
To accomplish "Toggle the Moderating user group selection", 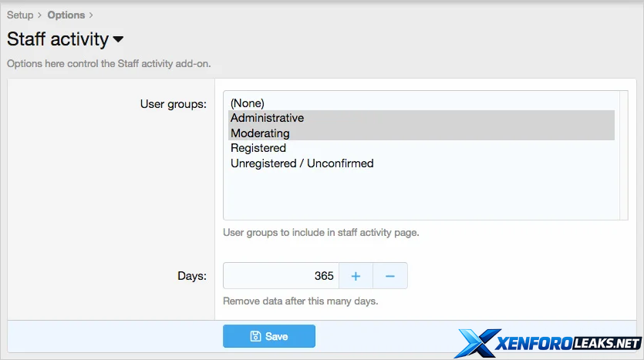I will tap(260, 133).
